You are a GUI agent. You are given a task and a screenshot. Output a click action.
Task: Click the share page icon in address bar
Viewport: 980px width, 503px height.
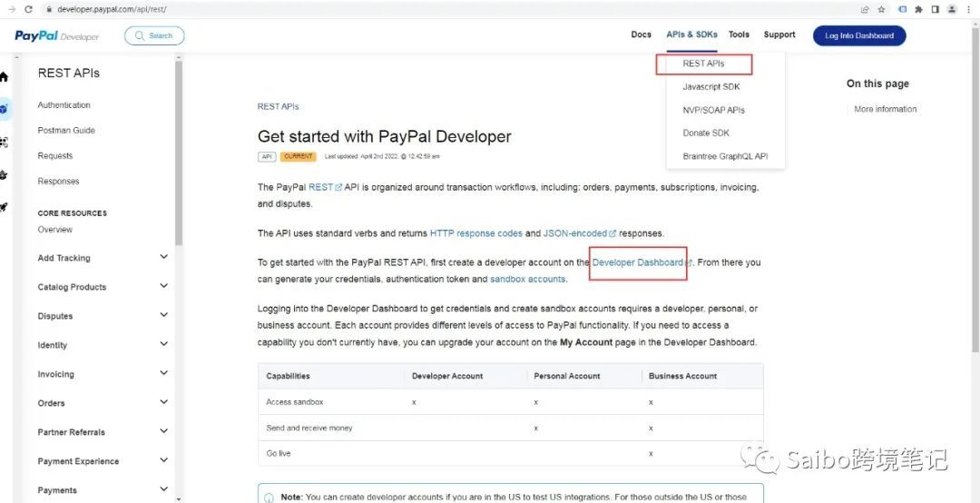[x=865, y=9]
